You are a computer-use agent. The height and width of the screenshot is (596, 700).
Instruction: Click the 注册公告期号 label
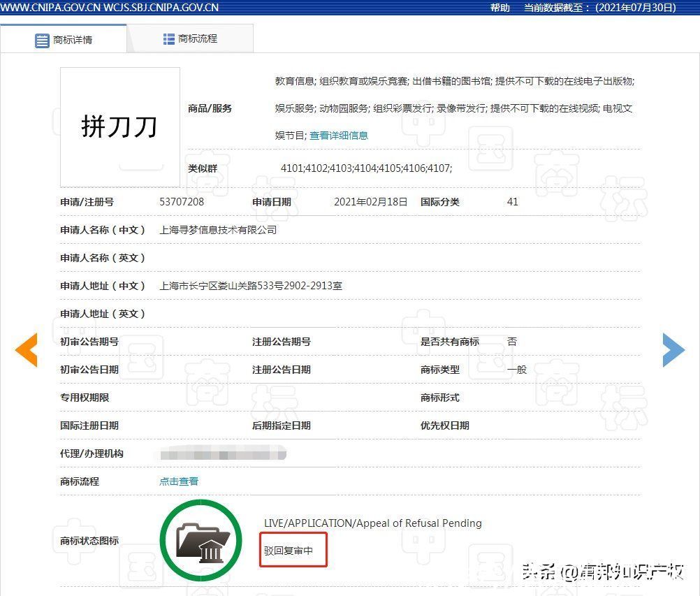tap(282, 342)
